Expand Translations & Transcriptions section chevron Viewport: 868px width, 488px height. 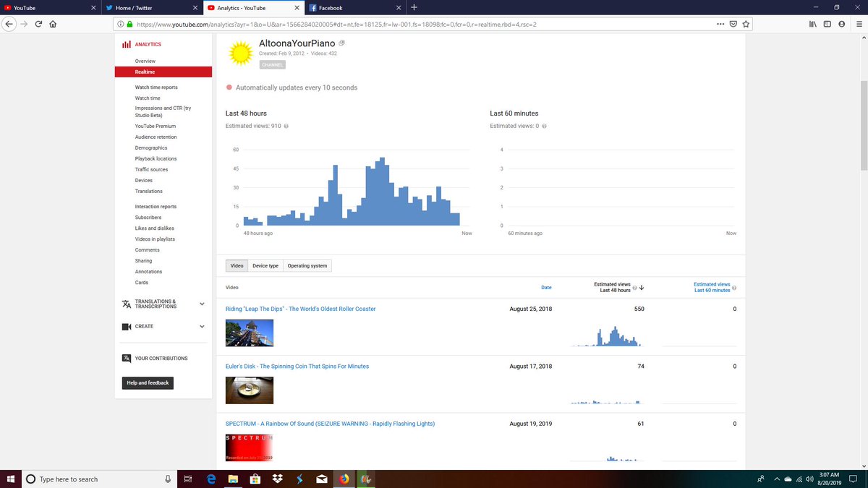tap(202, 304)
